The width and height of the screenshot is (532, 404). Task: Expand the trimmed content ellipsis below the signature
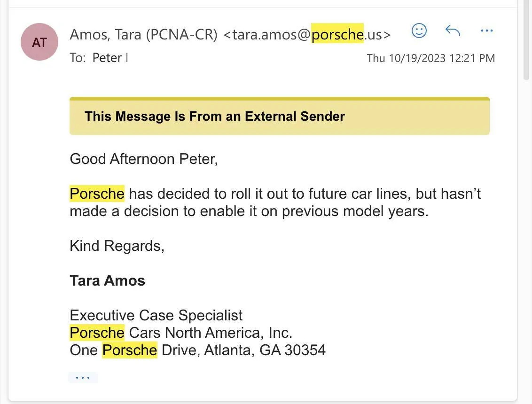point(83,378)
